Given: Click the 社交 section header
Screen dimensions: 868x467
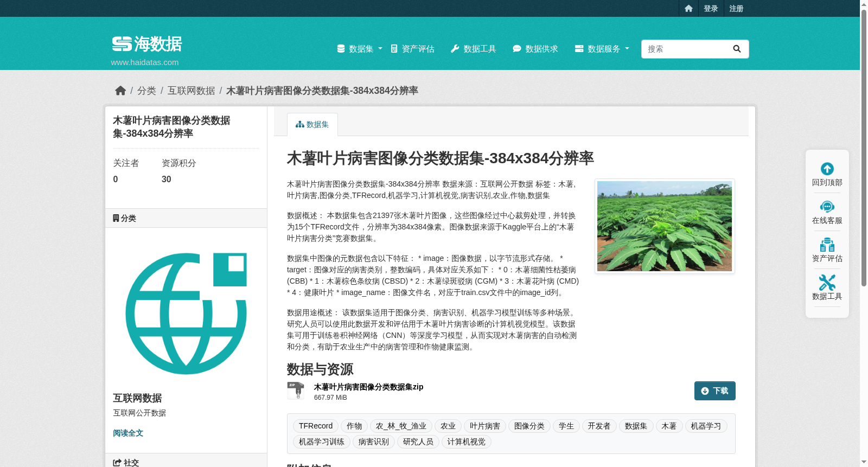Looking at the screenshot, I should [x=186, y=462].
